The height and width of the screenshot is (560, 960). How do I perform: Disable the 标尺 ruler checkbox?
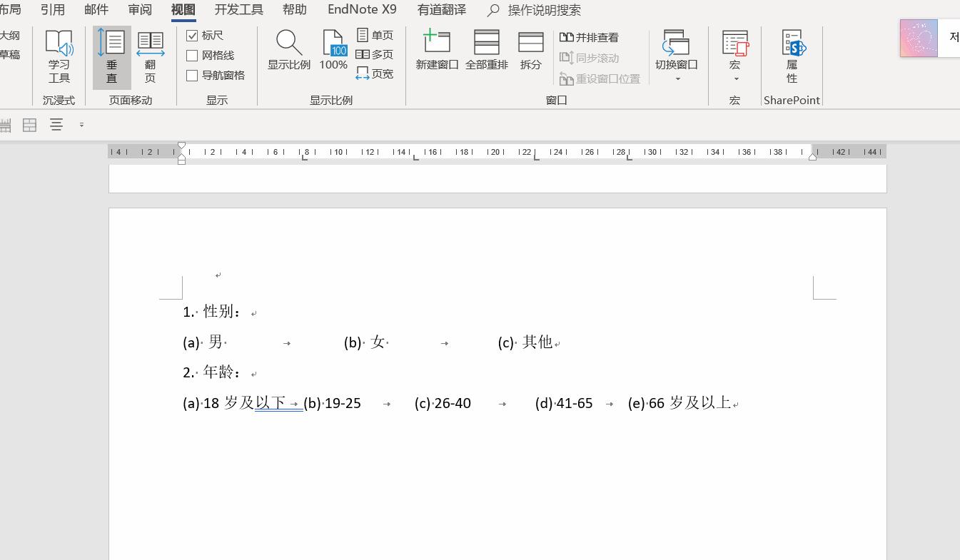(191, 34)
